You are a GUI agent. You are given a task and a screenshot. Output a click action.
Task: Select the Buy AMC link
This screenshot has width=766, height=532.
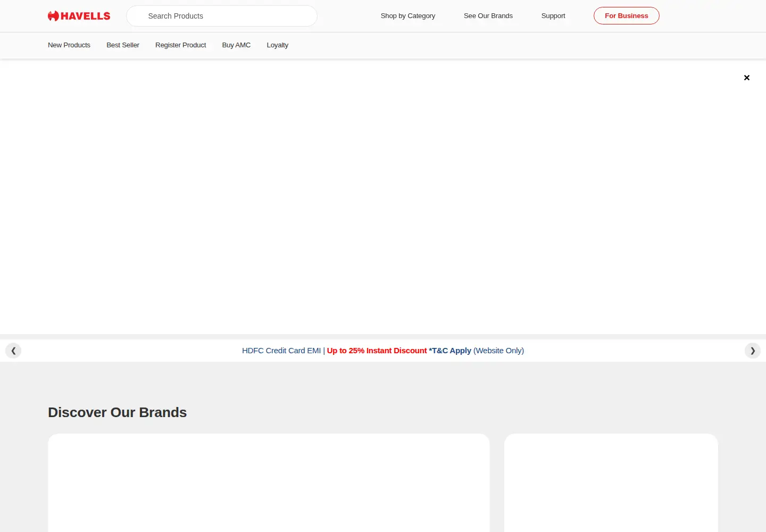[x=236, y=45]
